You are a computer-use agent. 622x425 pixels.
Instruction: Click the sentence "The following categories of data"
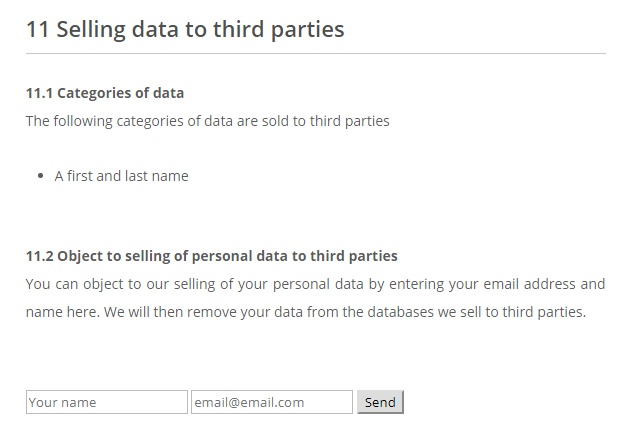click(x=207, y=121)
